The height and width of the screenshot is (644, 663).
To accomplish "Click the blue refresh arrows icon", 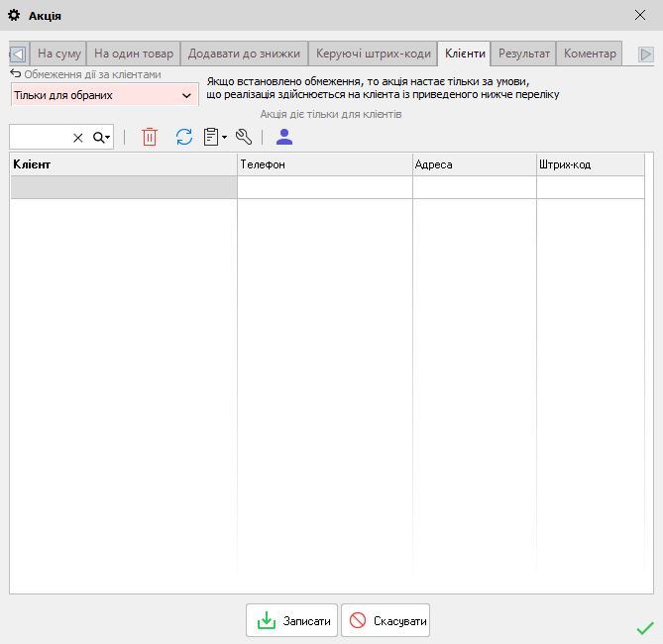I will tap(183, 138).
